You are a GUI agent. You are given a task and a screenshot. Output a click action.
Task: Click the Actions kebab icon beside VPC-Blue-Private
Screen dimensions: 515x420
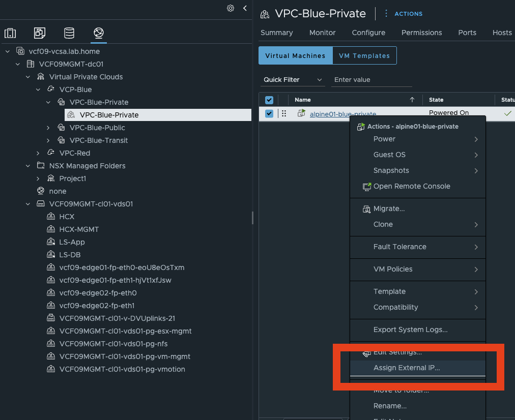pos(386,14)
